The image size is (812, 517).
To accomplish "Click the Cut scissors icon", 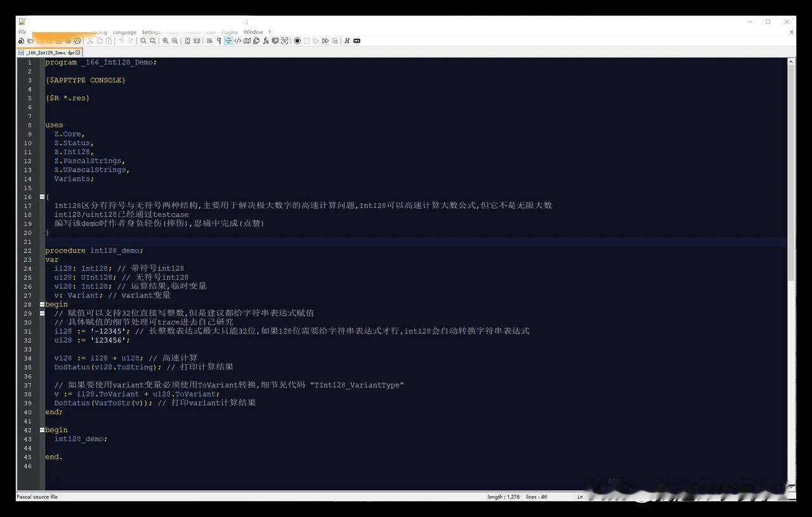I will pyautogui.click(x=90, y=41).
